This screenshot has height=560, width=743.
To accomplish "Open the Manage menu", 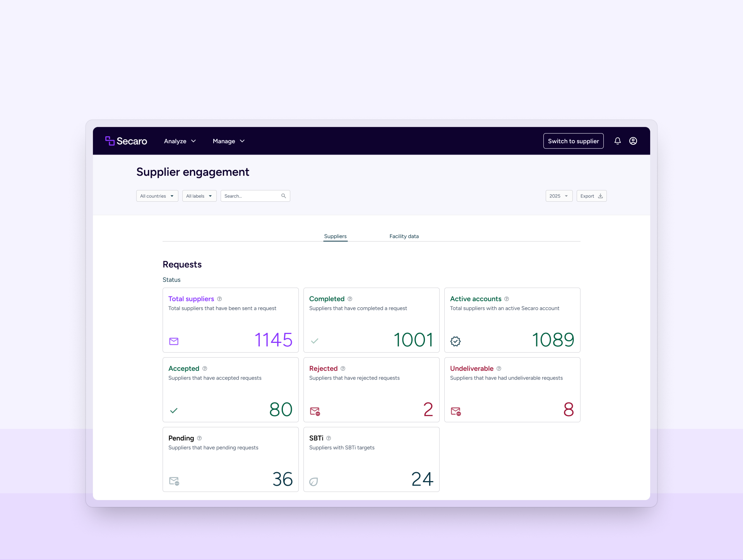I will click(229, 141).
